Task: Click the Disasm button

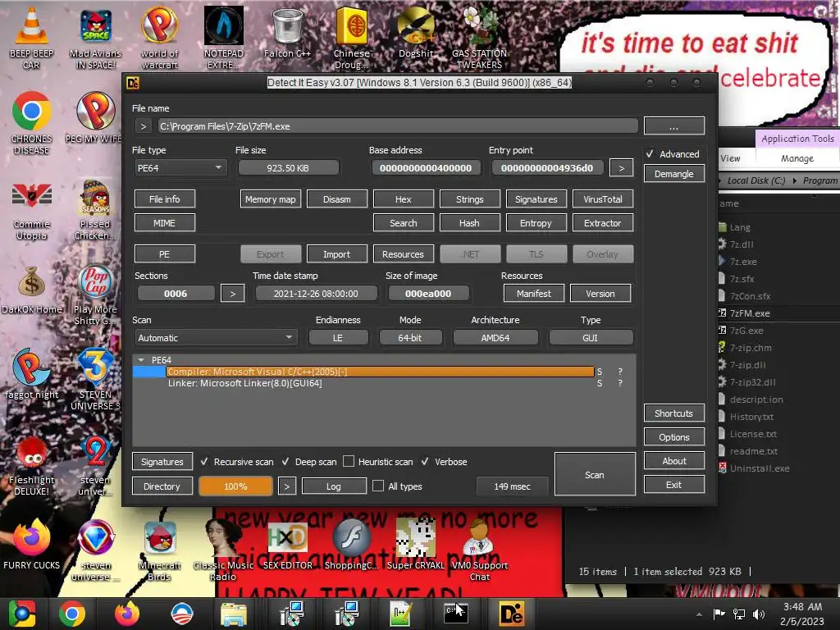Action: coord(337,199)
